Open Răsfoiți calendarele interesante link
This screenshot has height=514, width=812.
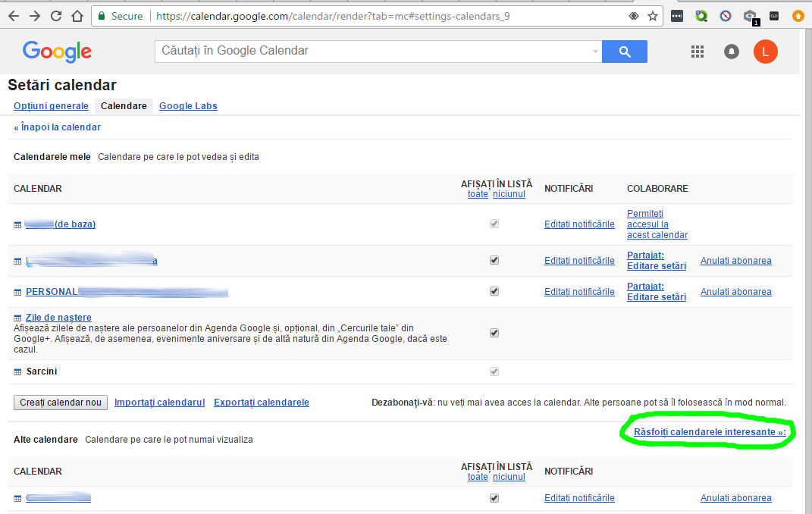(x=710, y=432)
